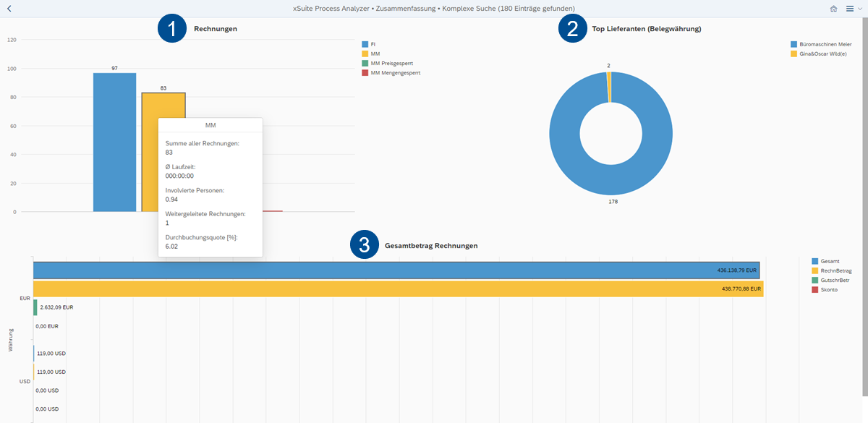Click the back arrow icon top left
This screenshot has height=423, width=868.
click(10, 9)
